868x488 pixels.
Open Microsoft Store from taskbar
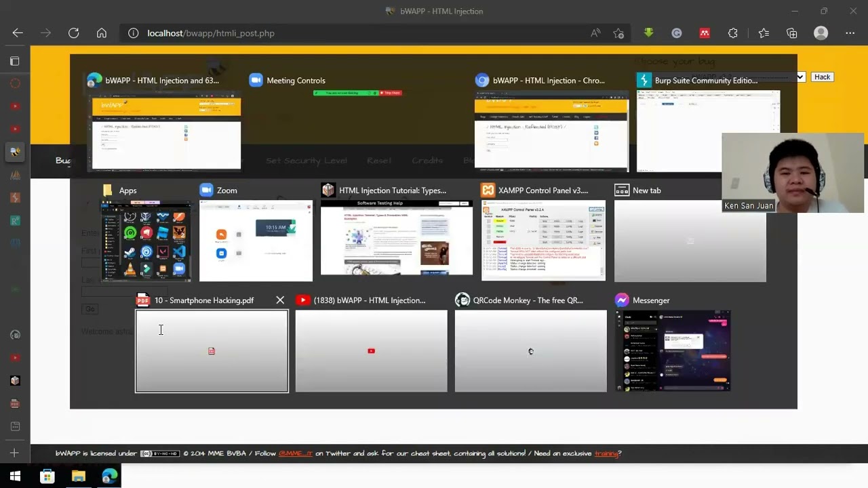click(47, 476)
